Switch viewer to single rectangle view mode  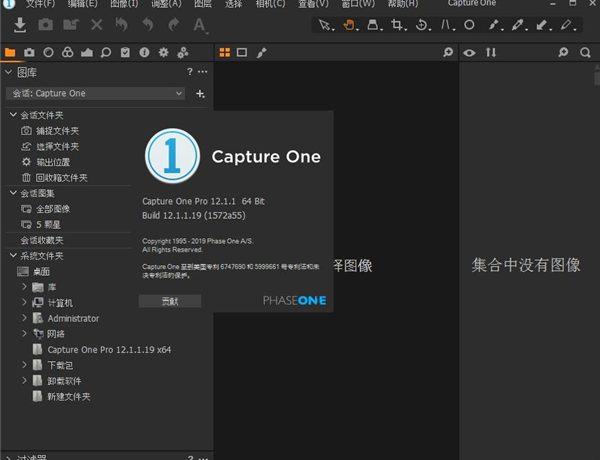pyautogui.click(x=242, y=52)
